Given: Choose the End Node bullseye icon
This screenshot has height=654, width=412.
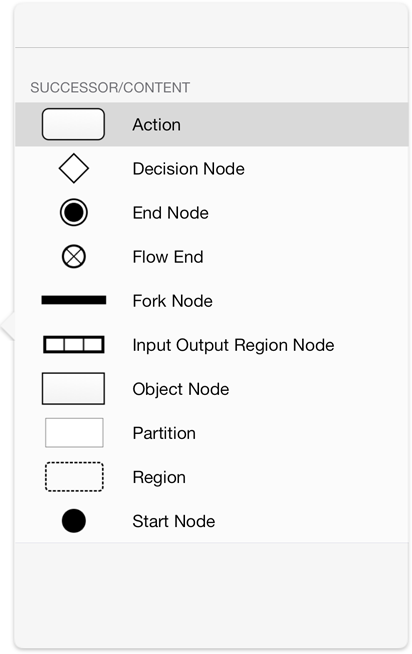Looking at the screenshot, I should point(74,212).
